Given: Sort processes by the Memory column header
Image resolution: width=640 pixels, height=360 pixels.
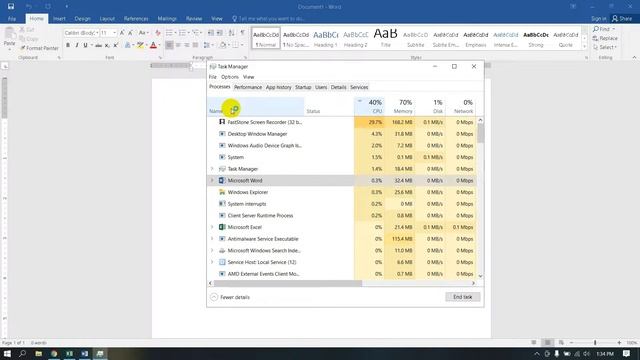Looking at the screenshot, I should point(400,106).
